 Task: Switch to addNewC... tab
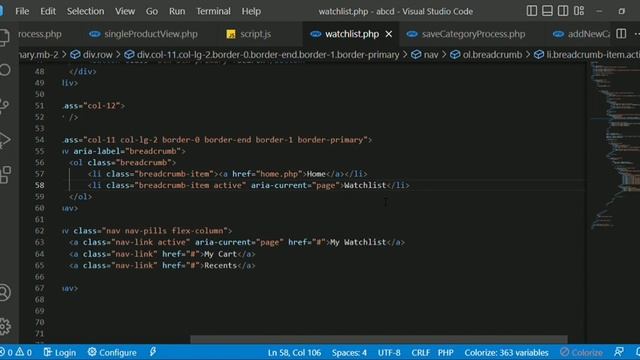[x=581, y=34]
